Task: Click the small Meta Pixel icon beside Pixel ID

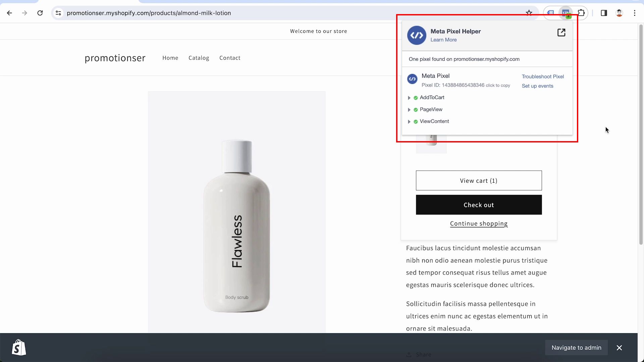Action: pos(412,79)
